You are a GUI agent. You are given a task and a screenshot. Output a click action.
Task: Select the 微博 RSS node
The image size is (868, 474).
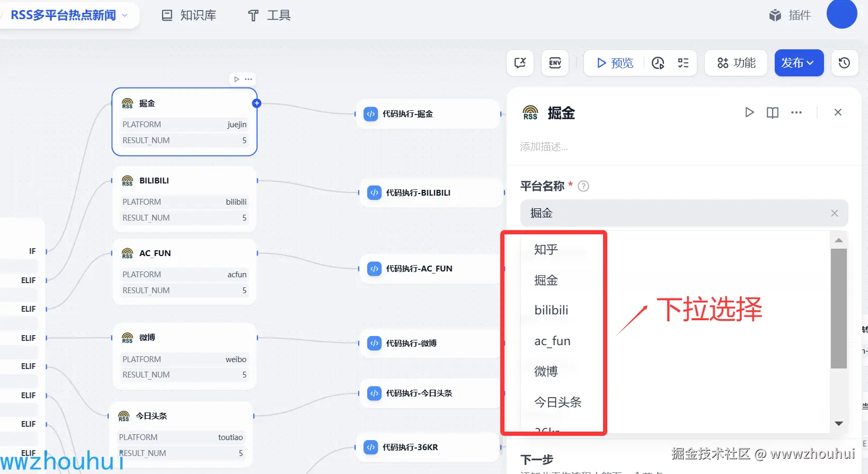point(184,356)
